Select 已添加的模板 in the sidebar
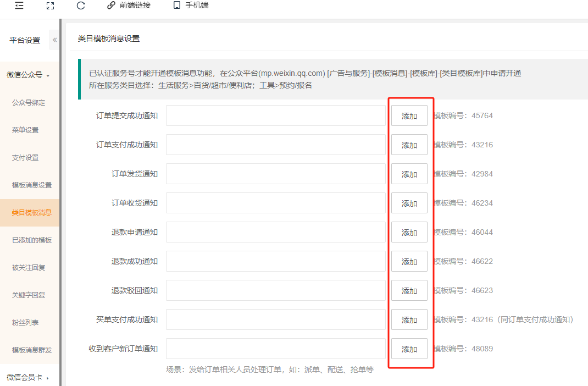 click(32, 240)
